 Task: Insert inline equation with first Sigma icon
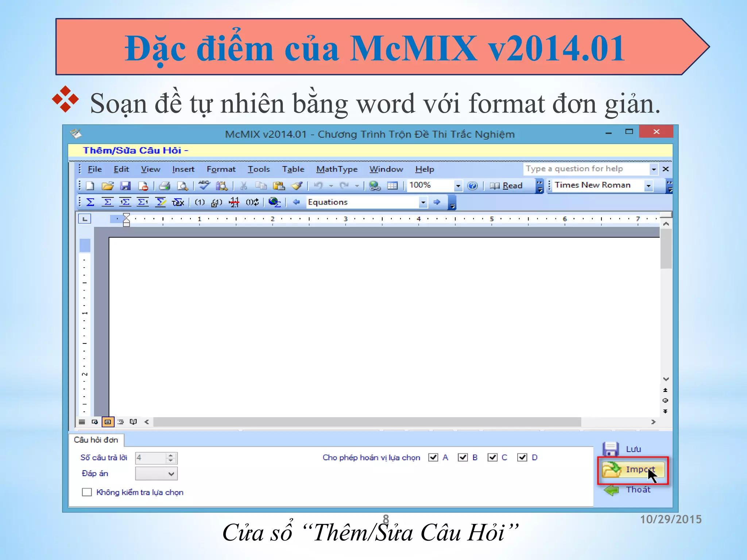[x=90, y=202]
